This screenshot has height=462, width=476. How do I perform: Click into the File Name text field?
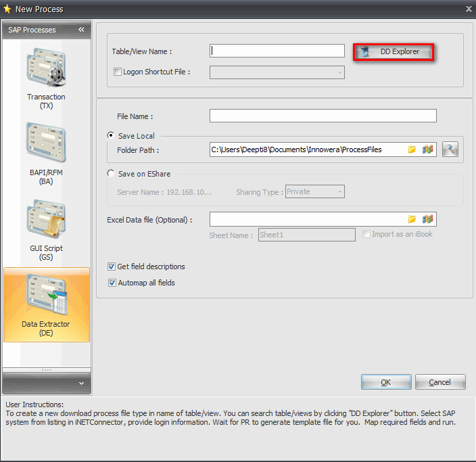(323, 116)
